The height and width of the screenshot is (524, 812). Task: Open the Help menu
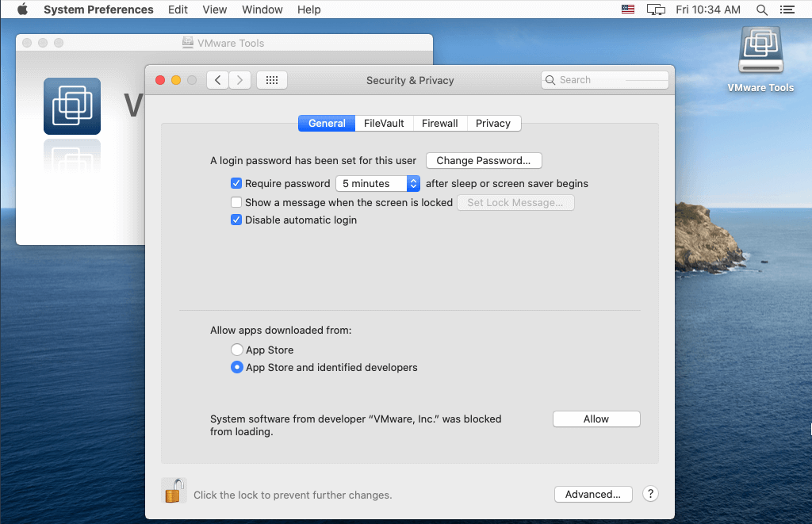(x=308, y=10)
